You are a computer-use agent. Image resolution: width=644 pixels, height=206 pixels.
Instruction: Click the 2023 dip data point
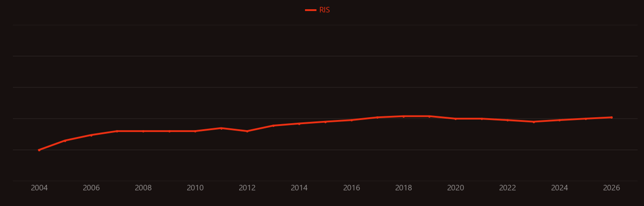tap(534, 122)
